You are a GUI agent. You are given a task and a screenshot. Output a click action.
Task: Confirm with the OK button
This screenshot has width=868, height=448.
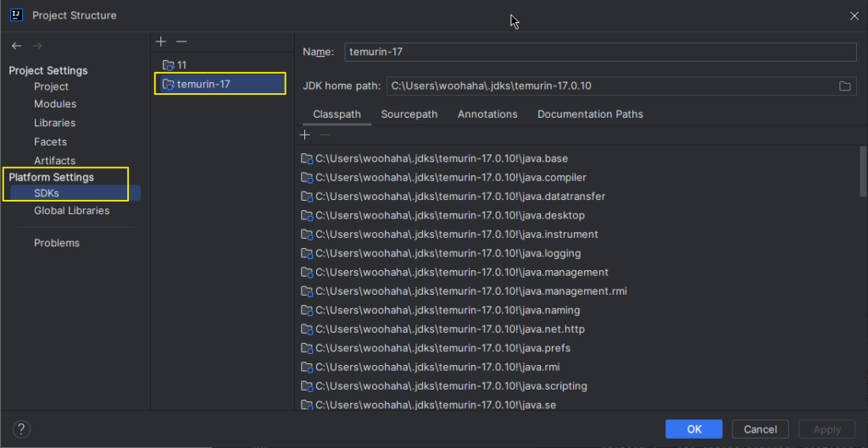[693, 429]
